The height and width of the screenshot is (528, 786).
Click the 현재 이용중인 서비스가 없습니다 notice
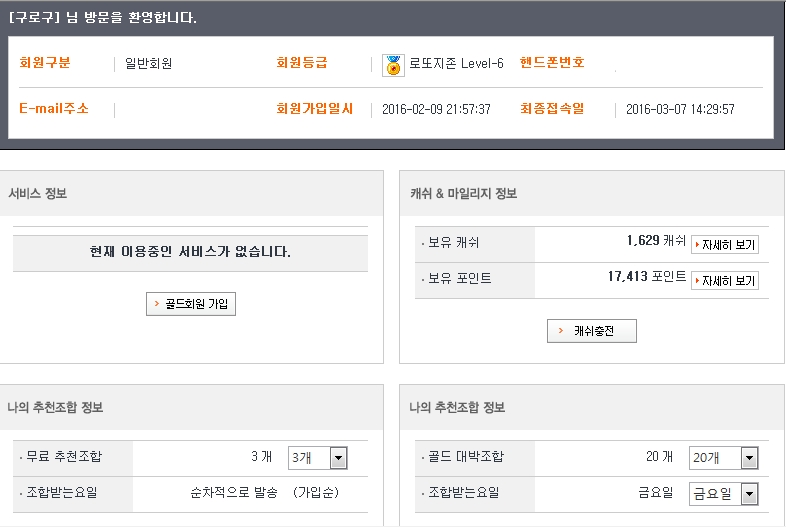tap(190, 252)
